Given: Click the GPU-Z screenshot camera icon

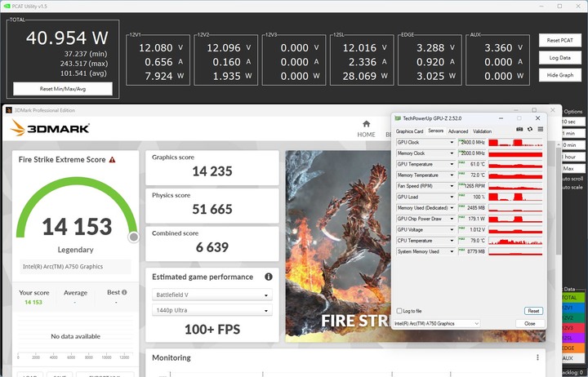Looking at the screenshot, I should (x=519, y=129).
